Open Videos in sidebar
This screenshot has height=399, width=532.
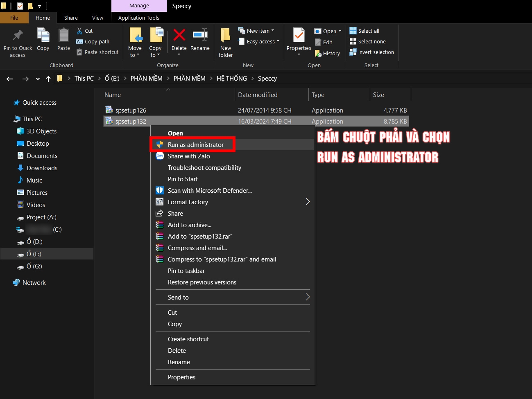pos(36,205)
